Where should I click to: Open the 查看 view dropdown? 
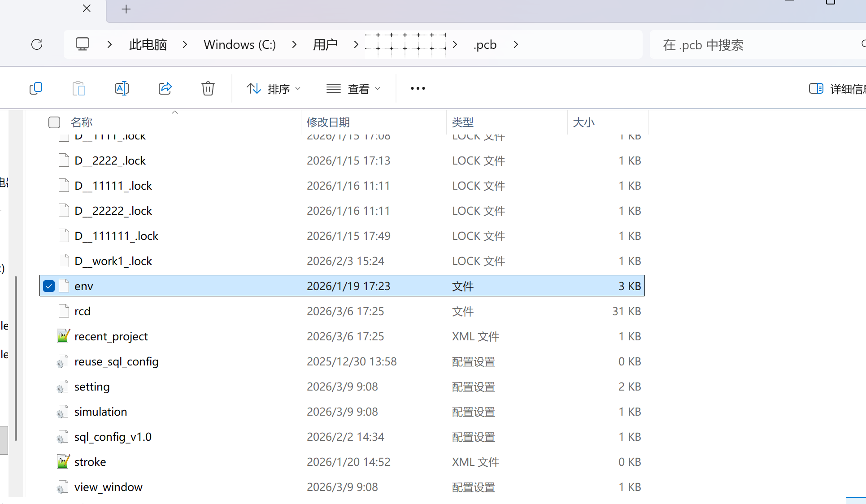pyautogui.click(x=354, y=88)
